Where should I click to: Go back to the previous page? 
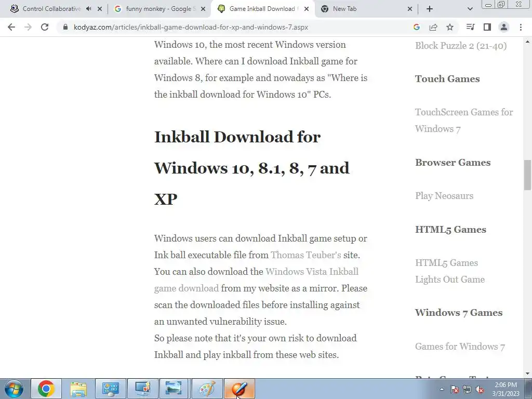[x=11, y=27]
